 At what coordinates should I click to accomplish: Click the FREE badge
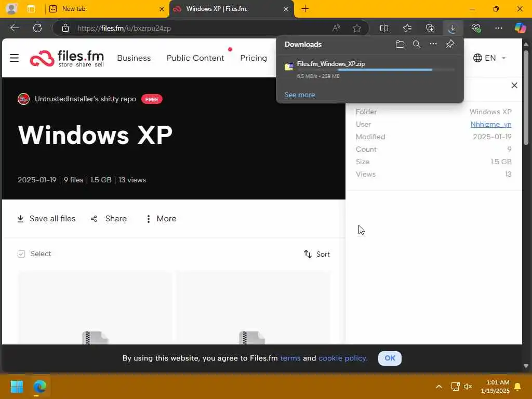152,99
